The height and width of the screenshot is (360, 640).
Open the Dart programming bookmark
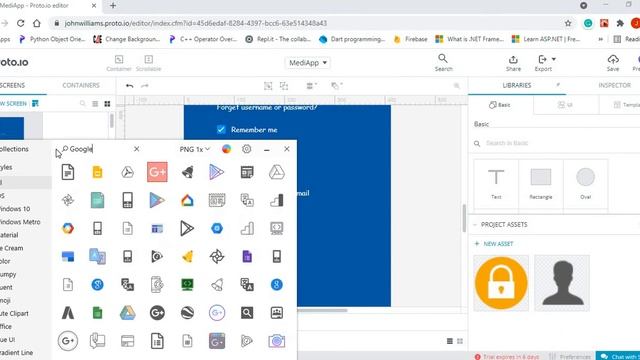352,39
